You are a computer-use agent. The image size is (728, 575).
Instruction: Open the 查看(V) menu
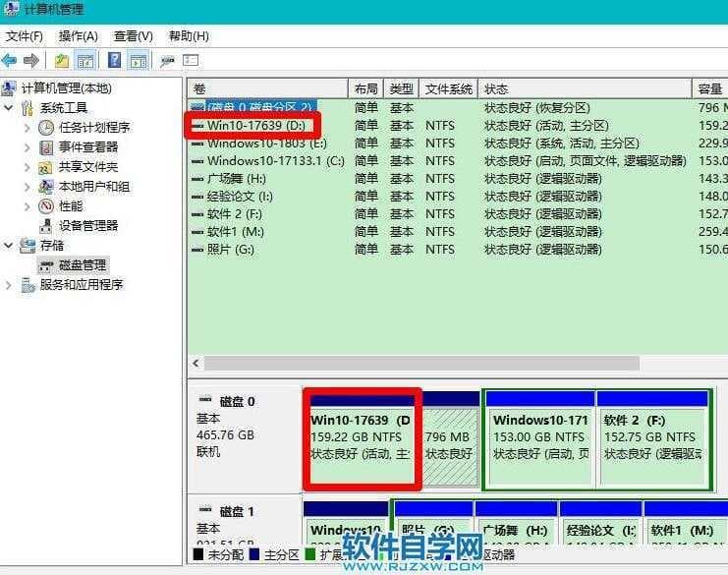tap(133, 36)
